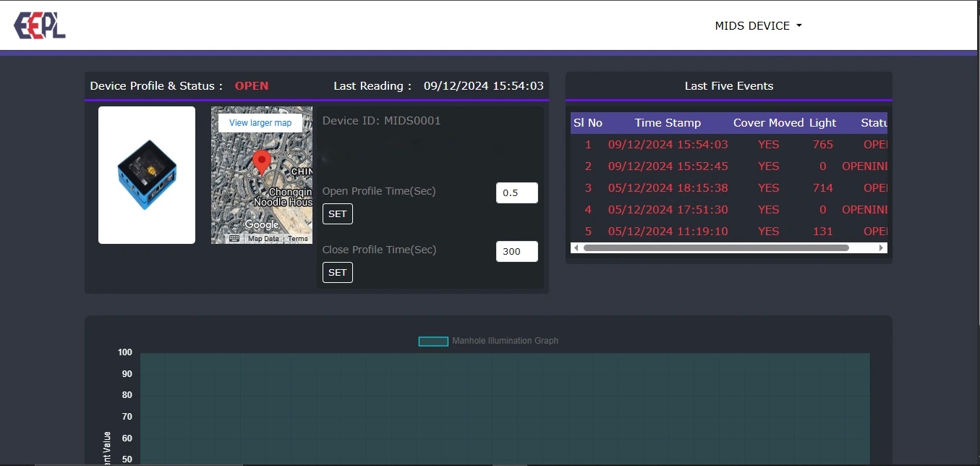The width and height of the screenshot is (980, 466).
Task: Click the Cover Moved column header
Action: pos(768,123)
